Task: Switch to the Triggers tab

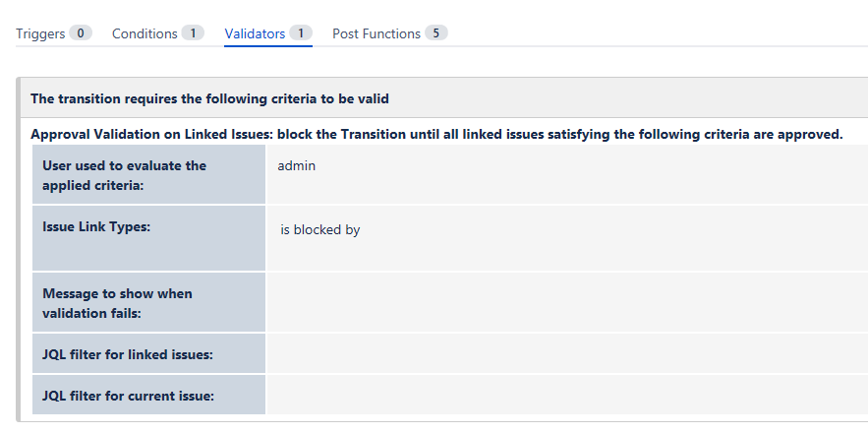Action: point(40,33)
